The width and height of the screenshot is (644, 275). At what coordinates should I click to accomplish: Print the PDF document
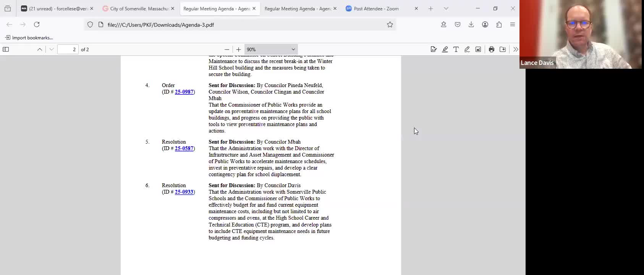click(x=492, y=49)
